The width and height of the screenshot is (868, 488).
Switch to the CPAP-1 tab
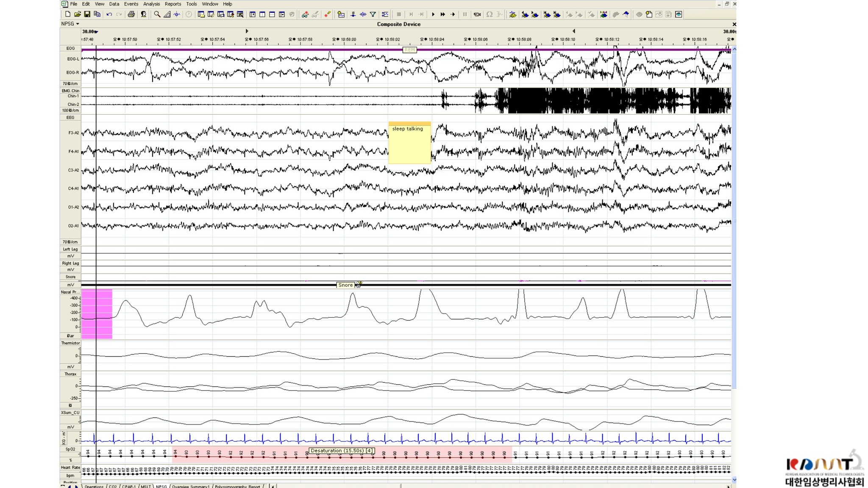[x=129, y=486]
